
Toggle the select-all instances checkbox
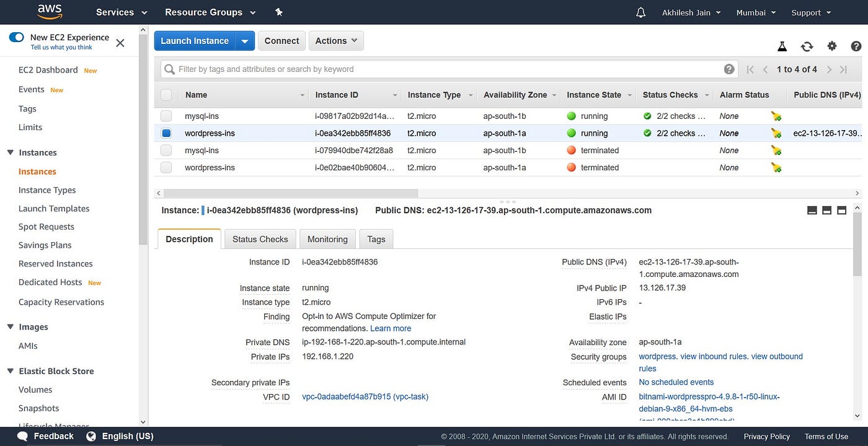pyautogui.click(x=166, y=95)
